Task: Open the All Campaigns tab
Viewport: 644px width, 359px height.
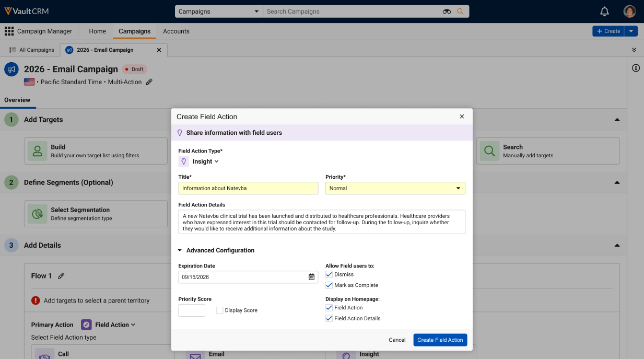Action: pos(32,50)
